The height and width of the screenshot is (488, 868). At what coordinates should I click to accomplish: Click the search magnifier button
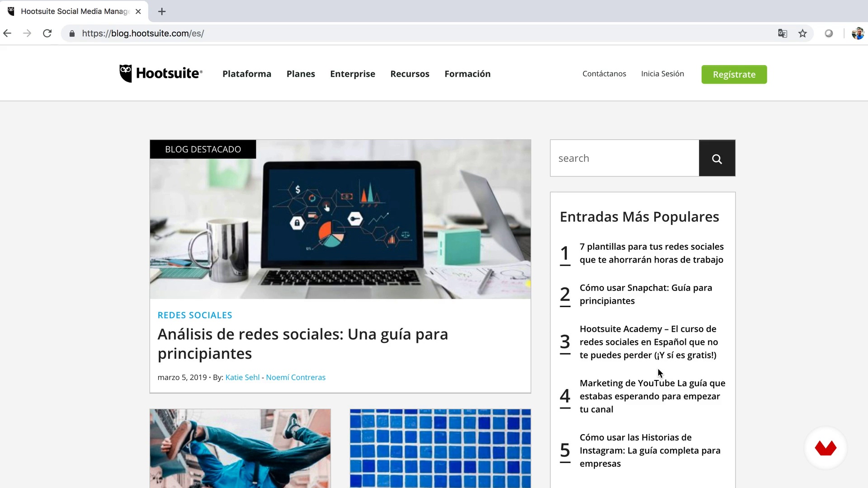click(717, 158)
